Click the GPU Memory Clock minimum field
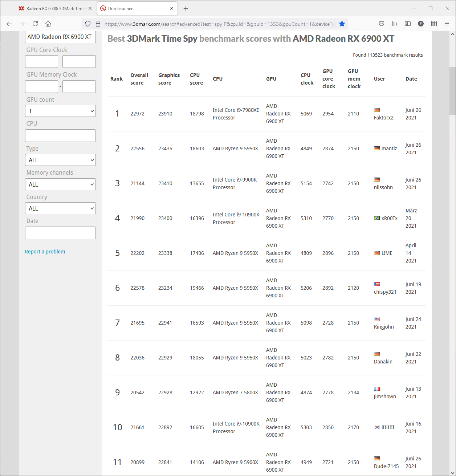 (x=41, y=86)
